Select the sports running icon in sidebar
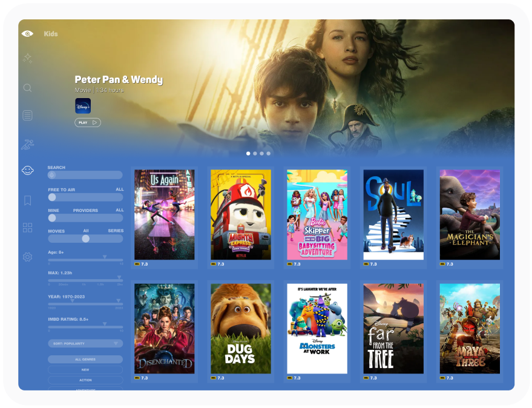Image resolution: width=532 pixels, height=408 pixels. pyautogui.click(x=27, y=143)
